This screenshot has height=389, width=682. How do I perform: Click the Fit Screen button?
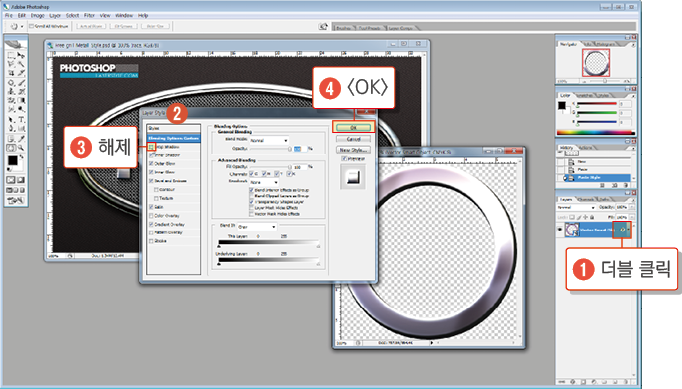124,26
